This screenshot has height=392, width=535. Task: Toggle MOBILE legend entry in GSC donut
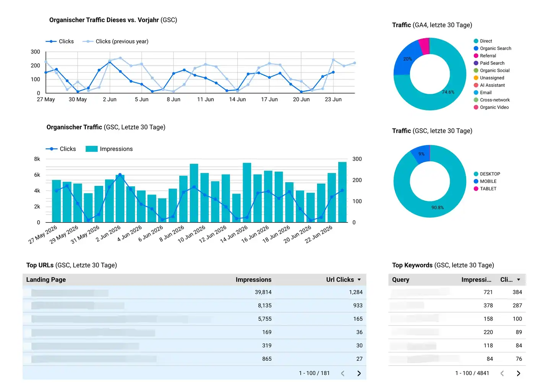(x=485, y=181)
